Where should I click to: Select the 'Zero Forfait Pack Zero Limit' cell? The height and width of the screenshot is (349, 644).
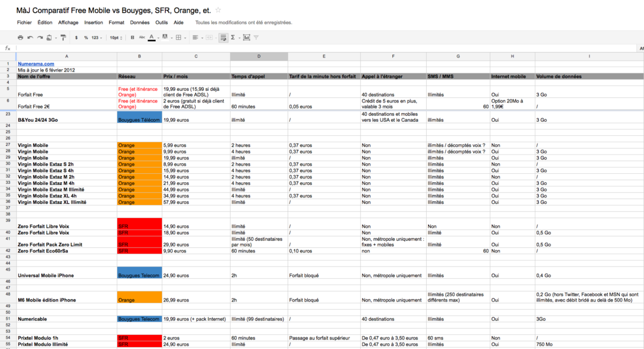67,241
